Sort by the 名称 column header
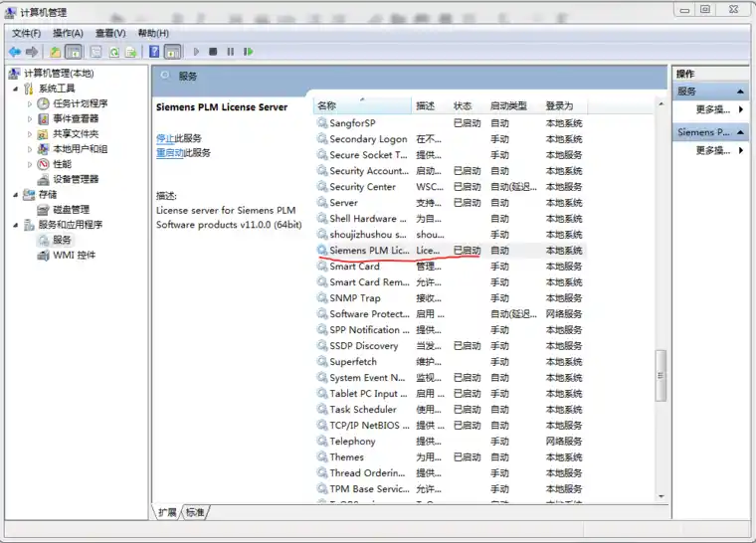 point(362,106)
